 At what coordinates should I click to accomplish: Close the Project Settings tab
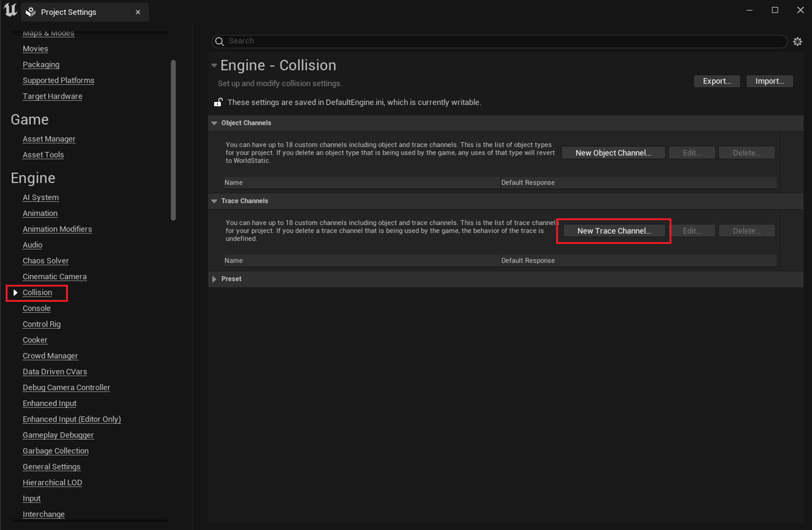(x=138, y=12)
